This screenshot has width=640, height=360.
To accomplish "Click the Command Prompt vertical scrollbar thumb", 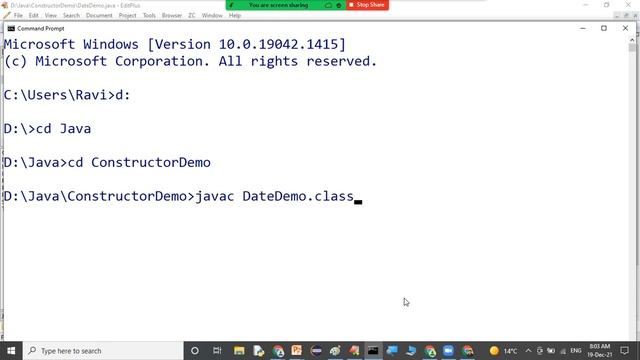I will [x=632, y=48].
